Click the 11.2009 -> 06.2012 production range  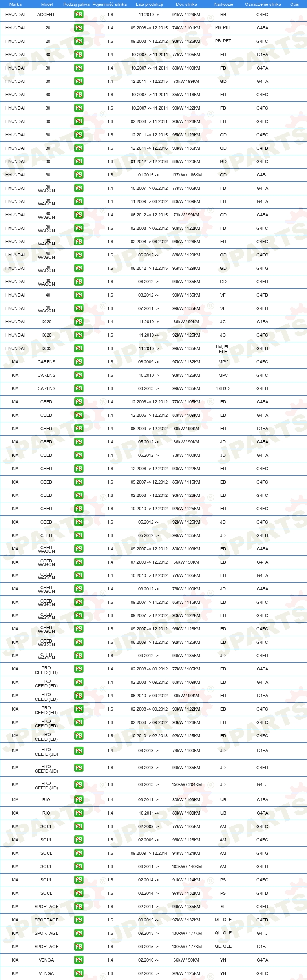149,201
